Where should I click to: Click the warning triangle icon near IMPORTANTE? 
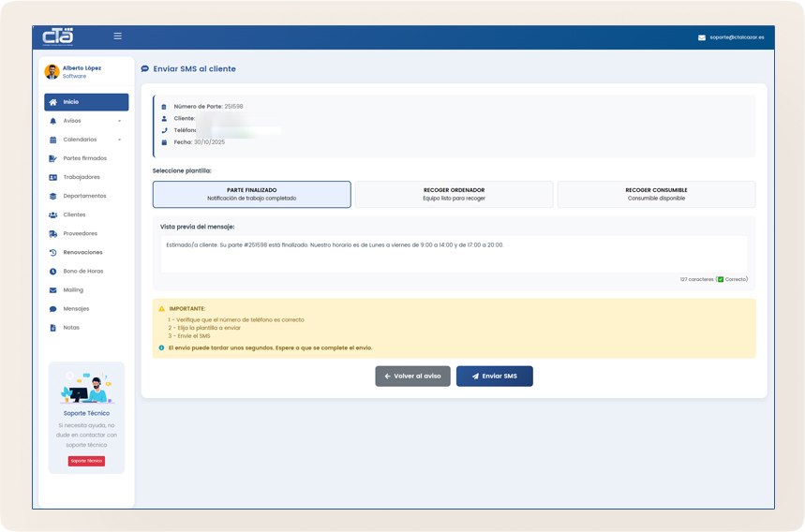(162, 309)
